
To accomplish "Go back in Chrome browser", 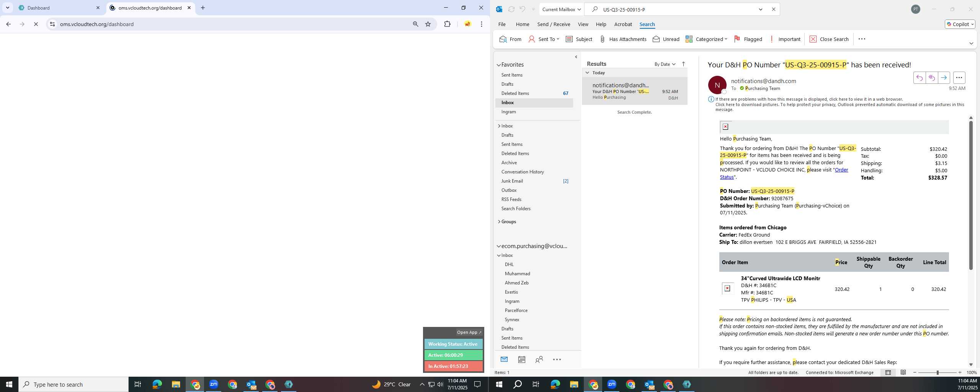I will 8,24.
